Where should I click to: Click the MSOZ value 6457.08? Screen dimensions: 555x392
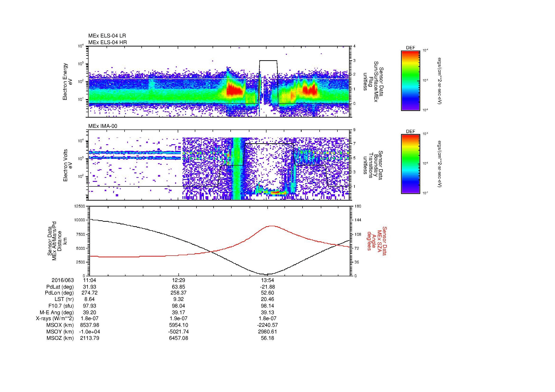[178, 338]
